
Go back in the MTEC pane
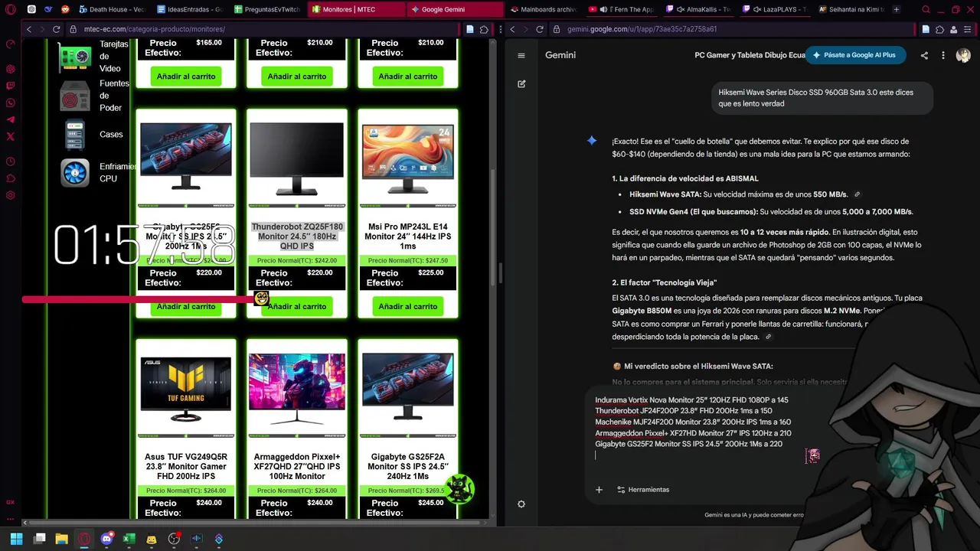28,29
